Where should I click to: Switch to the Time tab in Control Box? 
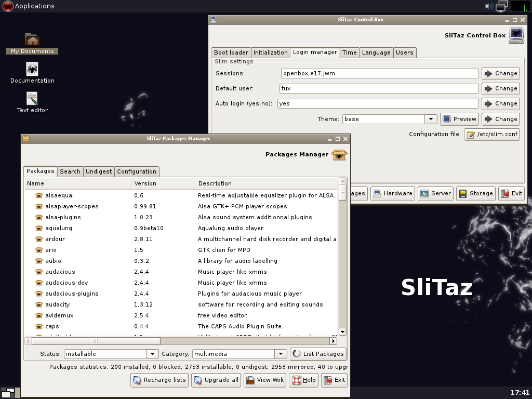point(350,52)
